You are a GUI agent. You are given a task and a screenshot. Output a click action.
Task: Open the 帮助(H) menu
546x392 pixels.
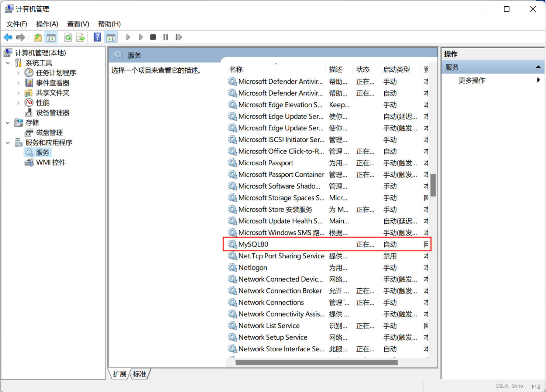click(x=109, y=24)
